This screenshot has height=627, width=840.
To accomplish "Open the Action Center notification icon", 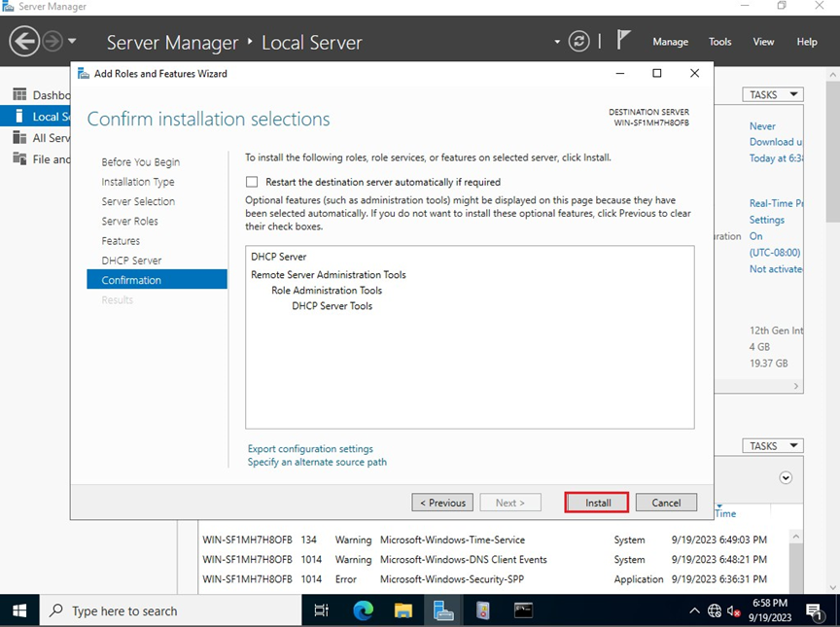I will tap(814, 610).
